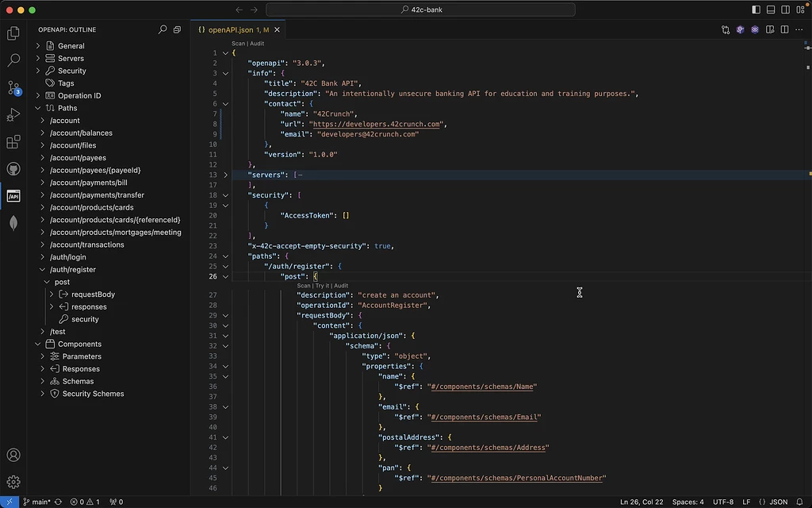The width and height of the screenshot is (812, 508).
Task: Click the second purple scan icon in editor toolbar
Action: 755,29
